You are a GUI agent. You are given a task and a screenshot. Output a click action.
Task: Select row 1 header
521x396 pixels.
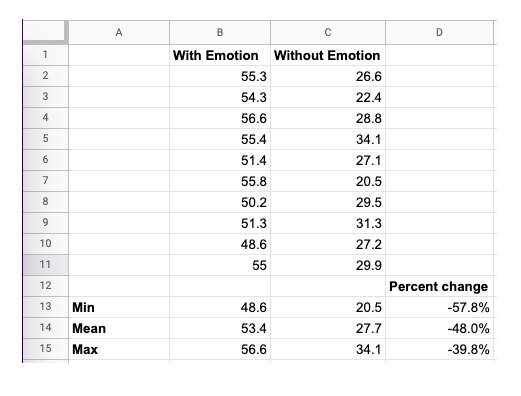(46, 55)
